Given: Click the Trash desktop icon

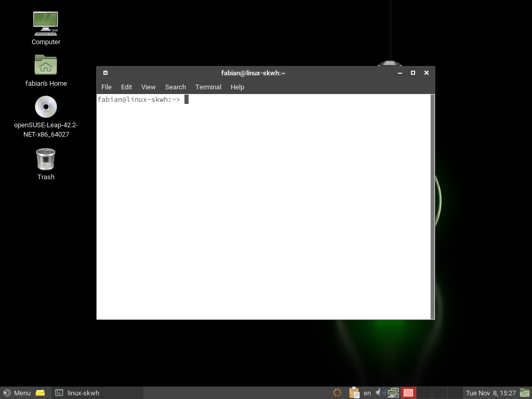Looking at the screenshot, I should tap(46, 159).
